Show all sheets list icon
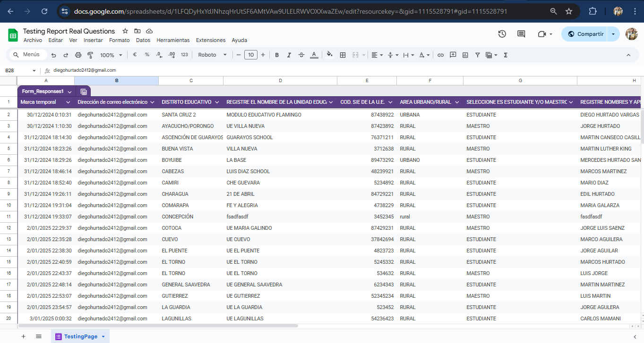This screenshot has width=644, height=343. point(39,336)
